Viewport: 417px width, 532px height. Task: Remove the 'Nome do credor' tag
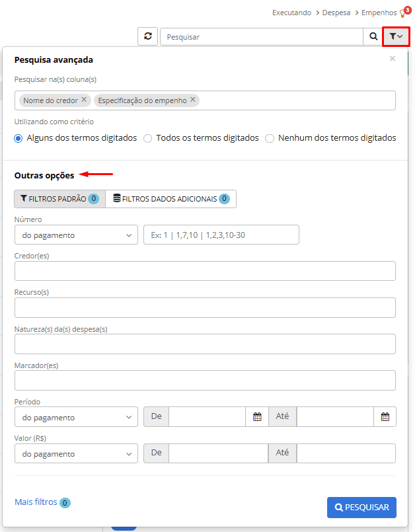[84, 100]
